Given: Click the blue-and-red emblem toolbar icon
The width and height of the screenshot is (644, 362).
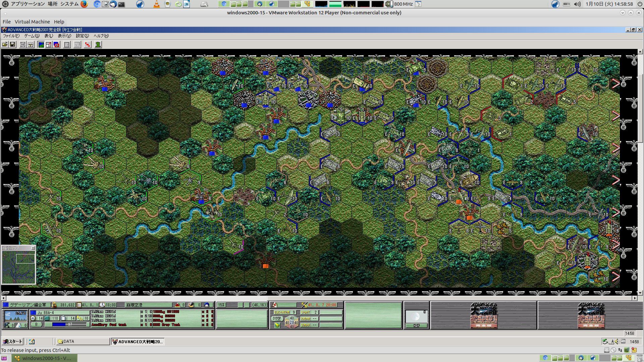Looking at the screenshot, I should pyautogui.click(x=56, y=45).
